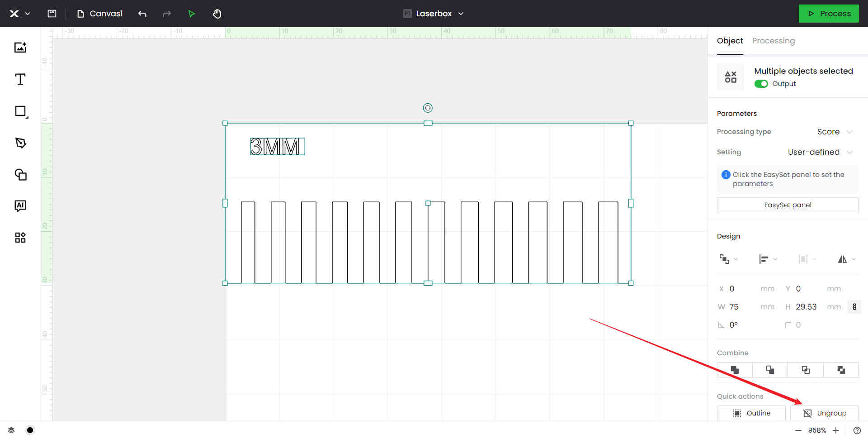Click the Subtract combine icon
The width and height of the screenshot is (868, 439).
[x=770, y=370]
